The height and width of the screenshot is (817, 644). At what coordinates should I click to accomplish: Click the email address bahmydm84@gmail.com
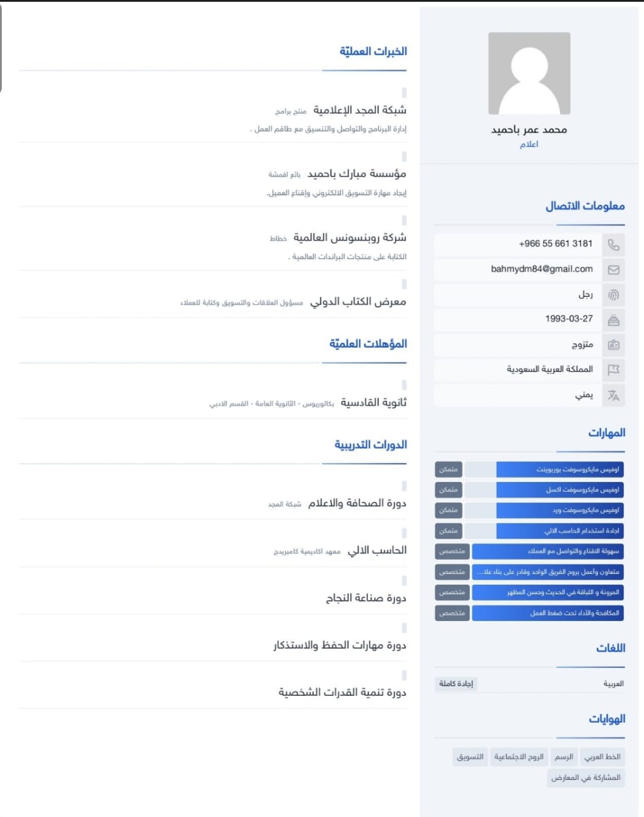coord(542,269)
